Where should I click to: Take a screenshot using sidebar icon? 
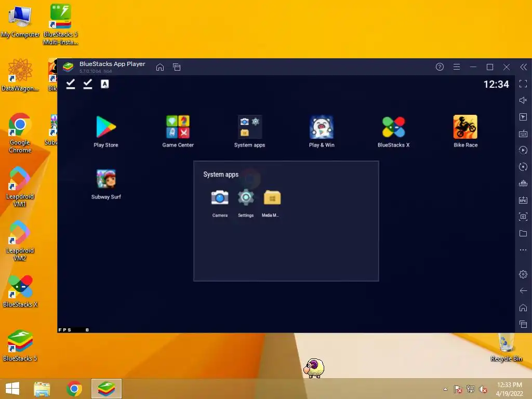point(523,217)
